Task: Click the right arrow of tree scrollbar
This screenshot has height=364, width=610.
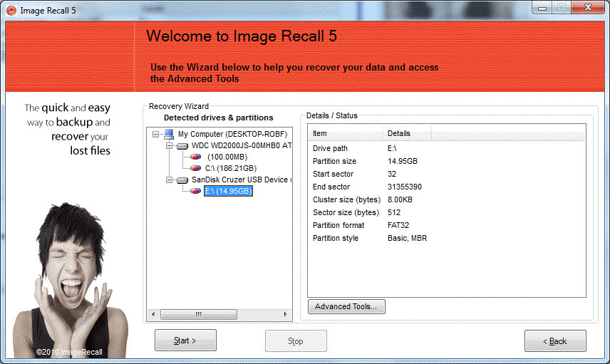Action: coord(286,314)
